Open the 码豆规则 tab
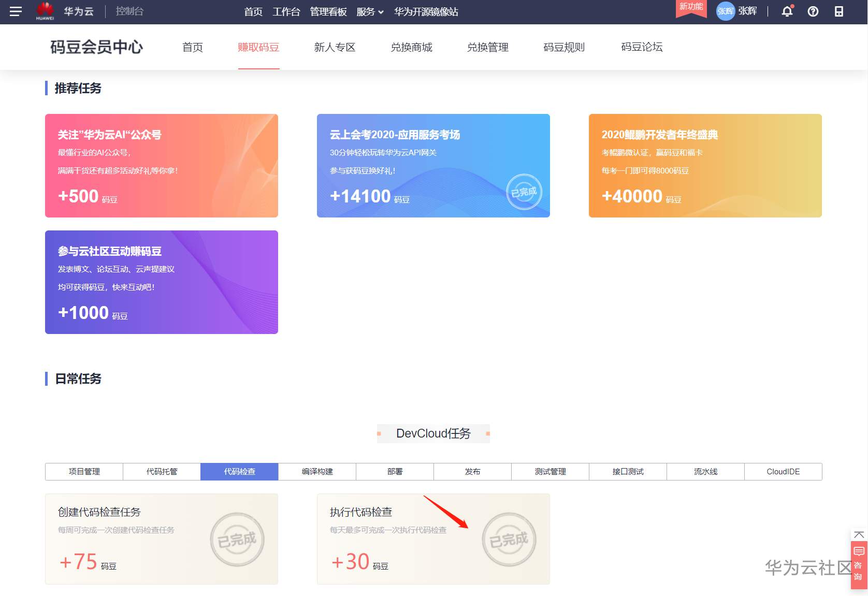This screenshot has width=868, height=596. (564, 47)
